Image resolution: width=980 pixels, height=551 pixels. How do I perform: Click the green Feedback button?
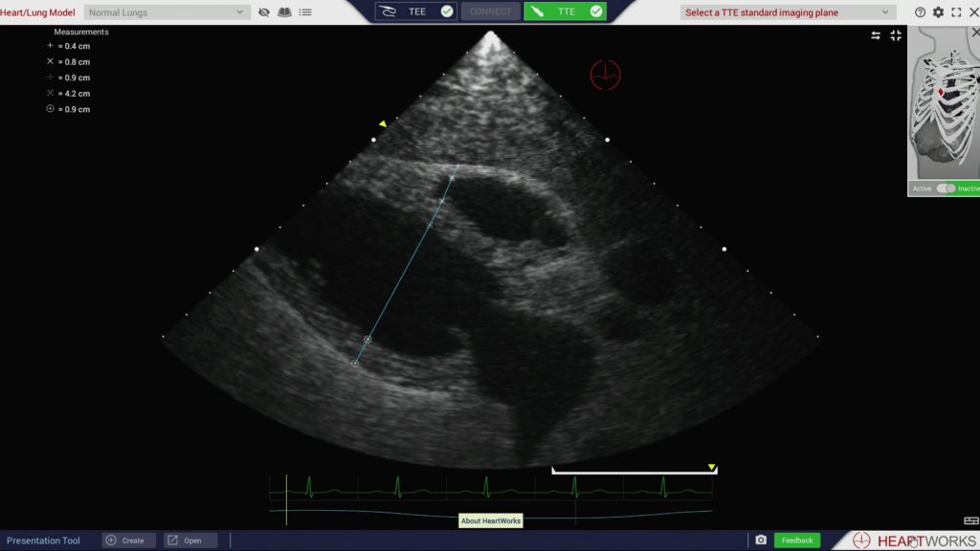tap(796, 540)
